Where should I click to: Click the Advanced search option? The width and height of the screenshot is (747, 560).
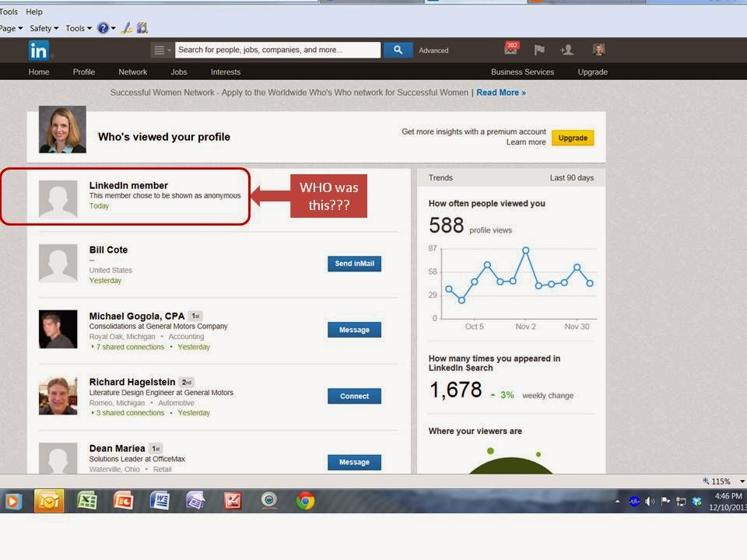pyautogui.click(x=433, y=50)
